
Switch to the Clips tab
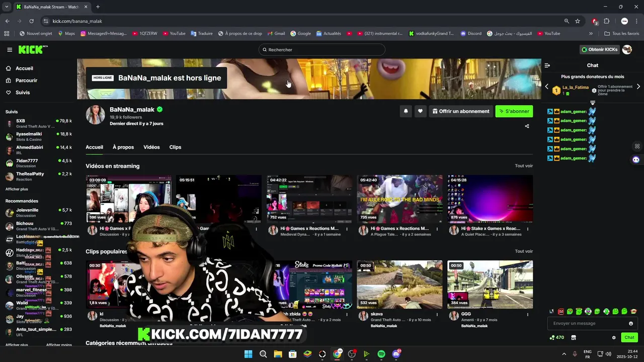175,147
